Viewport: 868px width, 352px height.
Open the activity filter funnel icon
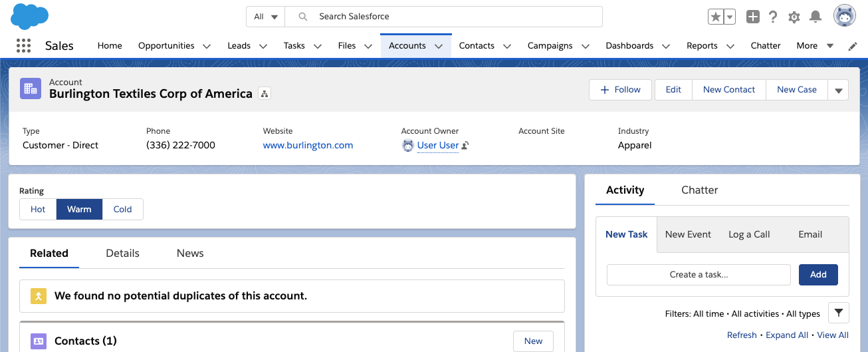click(839, 313)
